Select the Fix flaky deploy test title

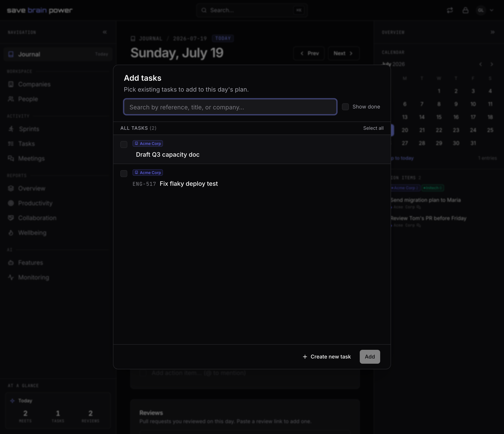click(189, 184)
